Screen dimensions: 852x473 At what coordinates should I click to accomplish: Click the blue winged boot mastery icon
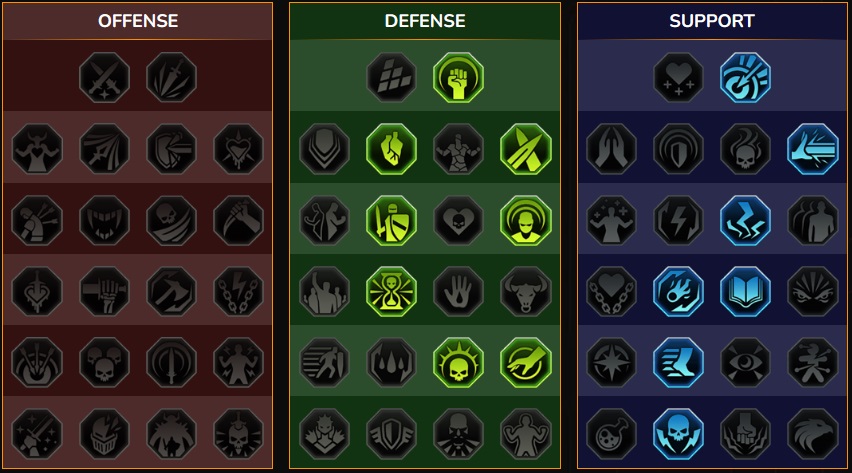(x=678, y=363)
